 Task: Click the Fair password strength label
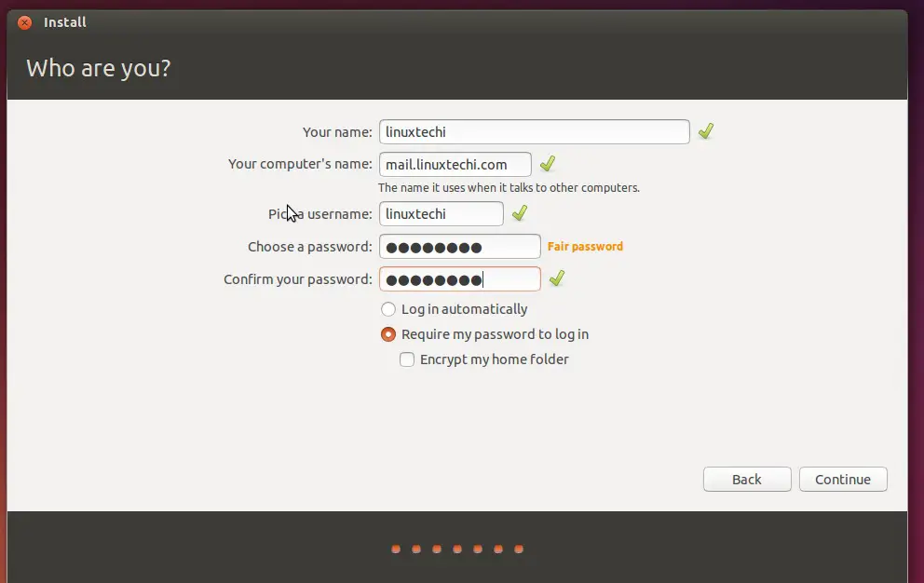[x=585, y=247]
